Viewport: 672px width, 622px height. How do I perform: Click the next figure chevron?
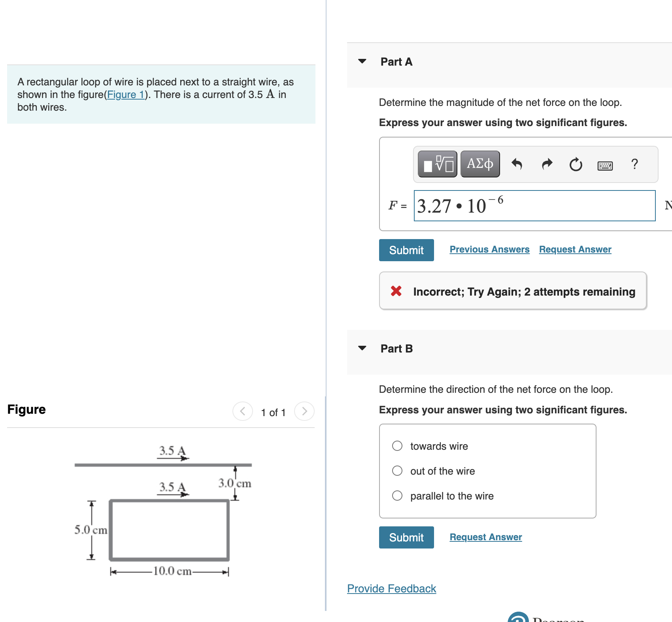coord(304,411)
